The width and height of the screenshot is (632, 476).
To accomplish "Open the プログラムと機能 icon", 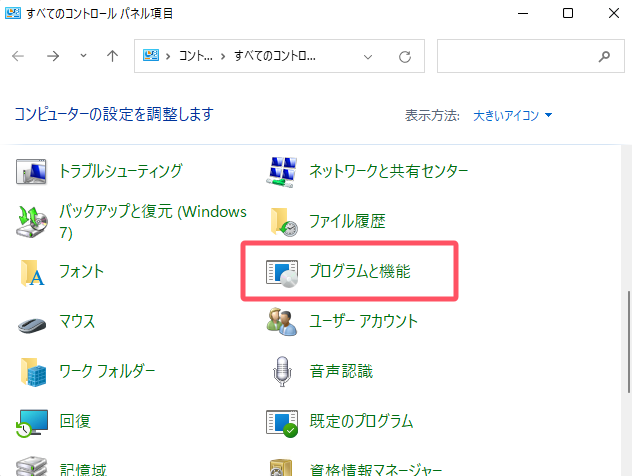I will point(282,273).
